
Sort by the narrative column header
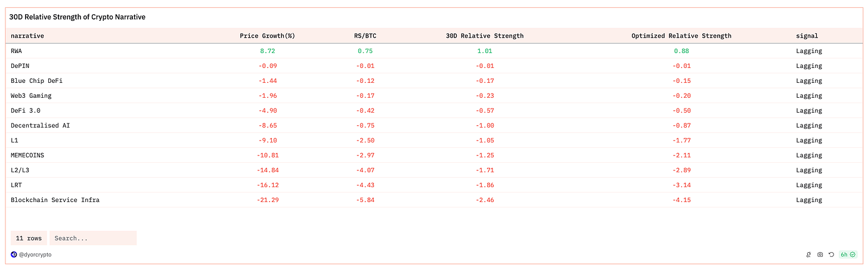pyautogui.click(x=27, y=36)
